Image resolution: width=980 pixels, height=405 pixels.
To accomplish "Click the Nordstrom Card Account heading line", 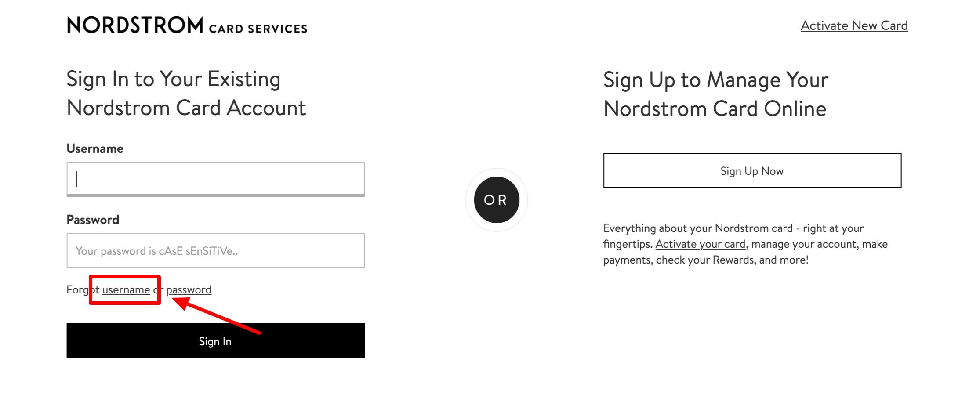I will point(186,108).
